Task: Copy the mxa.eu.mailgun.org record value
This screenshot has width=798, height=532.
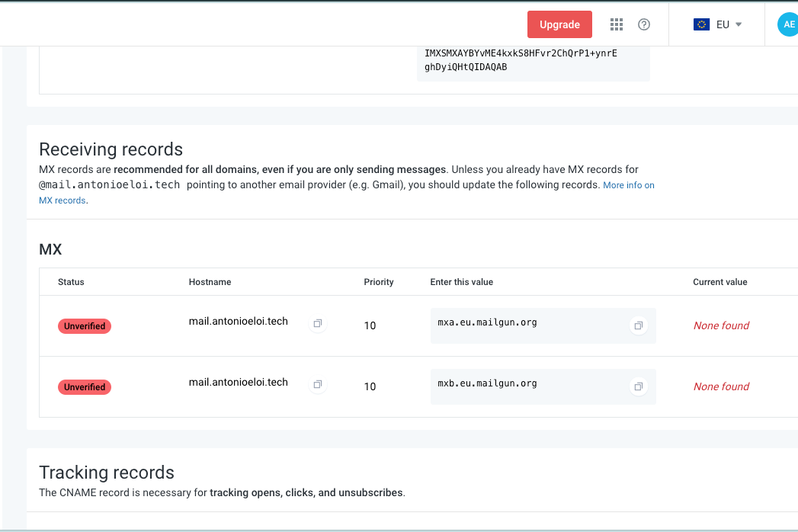Action: (x=638, y=325)
